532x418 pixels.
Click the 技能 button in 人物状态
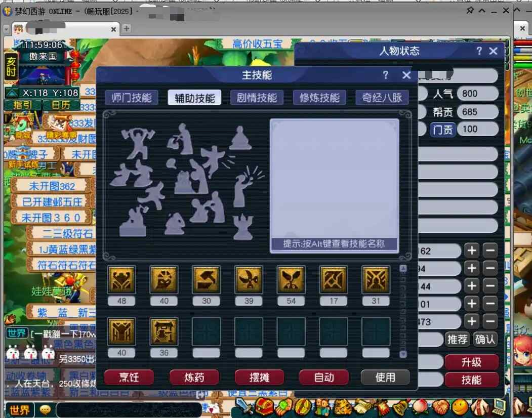coord(472,380)
